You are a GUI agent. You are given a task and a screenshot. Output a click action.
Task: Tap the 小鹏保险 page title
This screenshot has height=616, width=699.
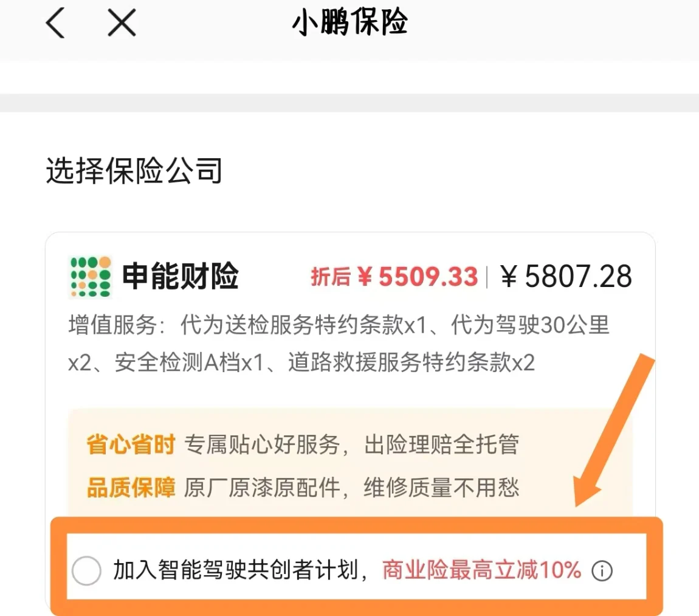[349, 22]
